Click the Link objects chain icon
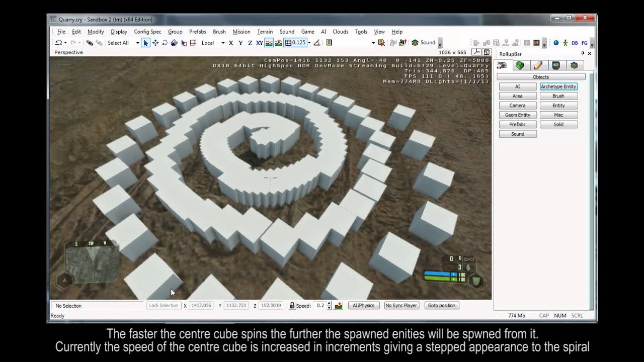644x362 pixels. [x=90, y=43]
